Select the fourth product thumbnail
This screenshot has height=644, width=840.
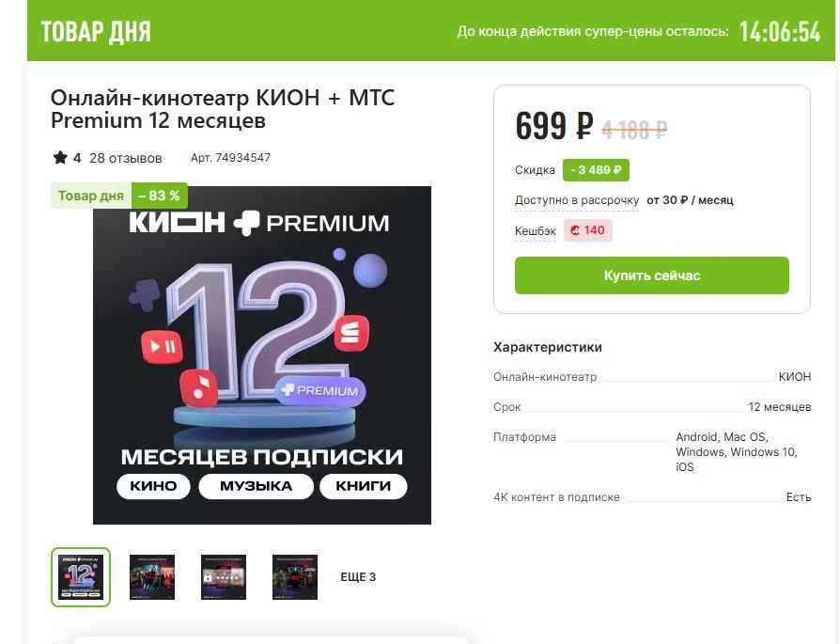point(295,577)
